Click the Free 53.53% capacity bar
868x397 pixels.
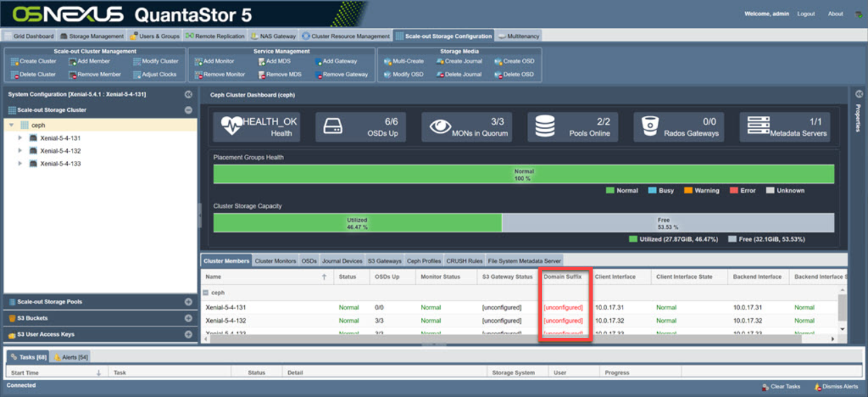pyautogui.click(x=668, y=223)
